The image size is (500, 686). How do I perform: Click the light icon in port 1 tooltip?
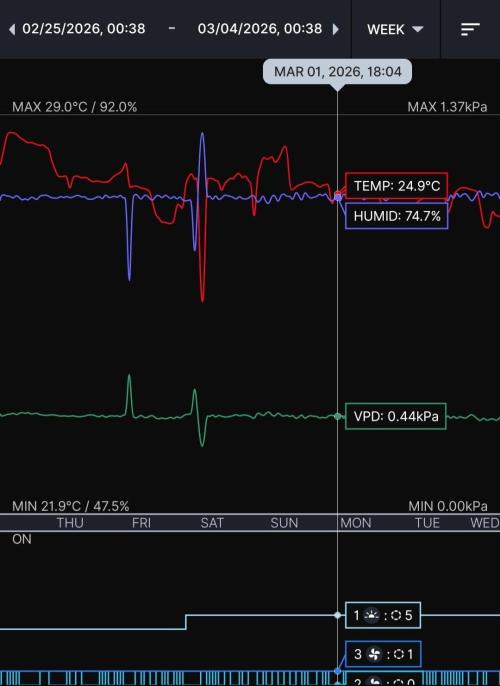tap(371, 615)
